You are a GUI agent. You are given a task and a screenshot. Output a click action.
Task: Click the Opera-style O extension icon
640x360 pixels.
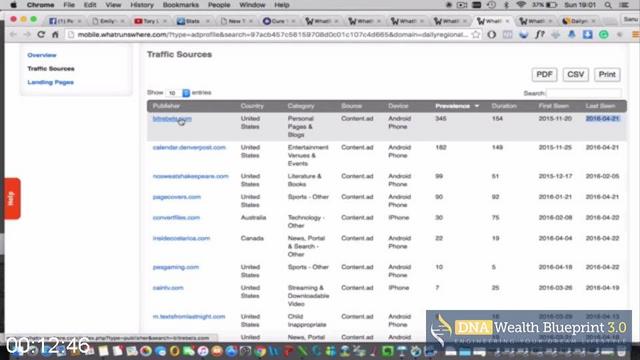tap(491, 35)
